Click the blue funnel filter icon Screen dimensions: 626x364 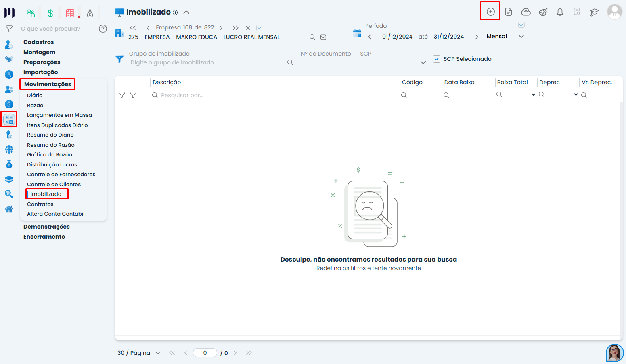(119, 59)
